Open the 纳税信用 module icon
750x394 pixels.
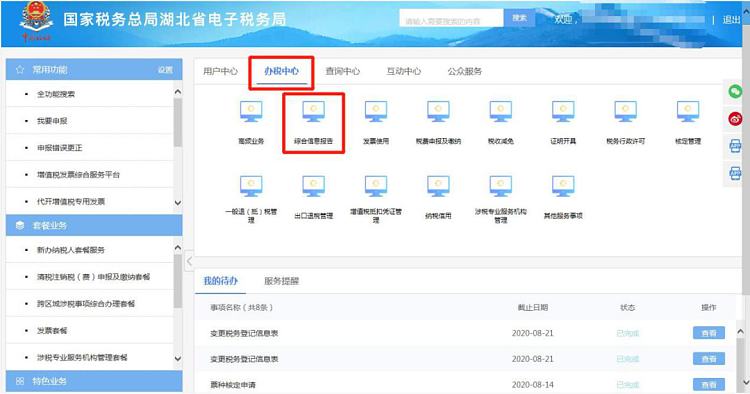click(438, 186)
